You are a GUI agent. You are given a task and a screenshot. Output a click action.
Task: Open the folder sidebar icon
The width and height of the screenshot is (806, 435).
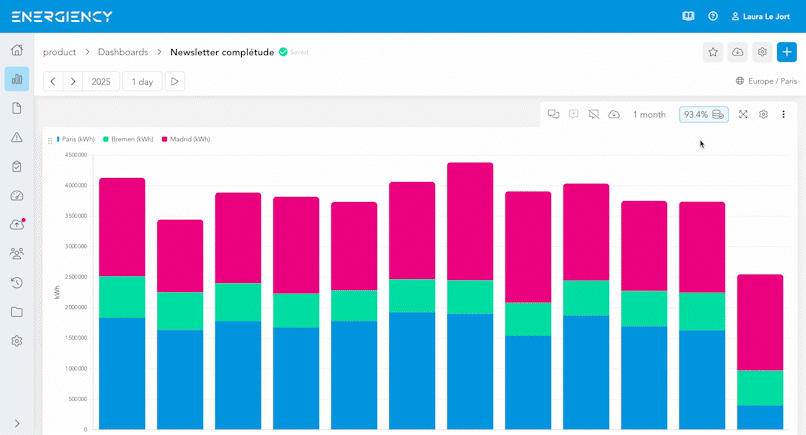17,312
